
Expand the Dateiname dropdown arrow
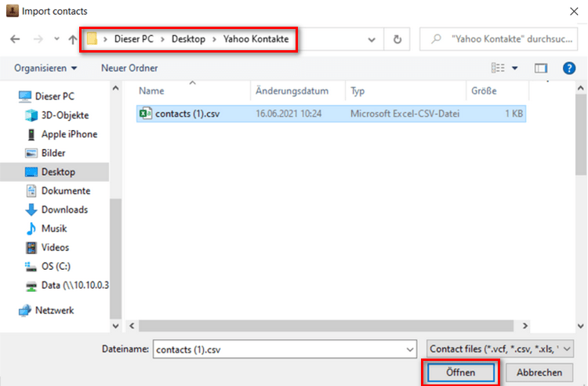(410, 350)
